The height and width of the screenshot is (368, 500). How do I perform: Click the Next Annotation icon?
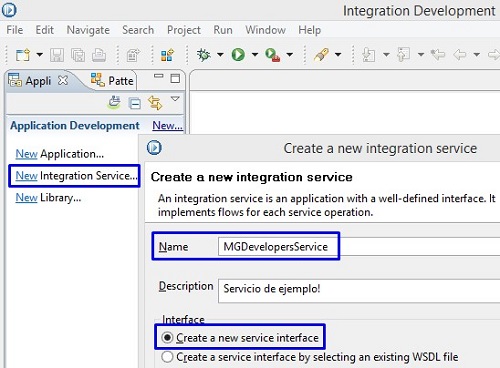369,55
